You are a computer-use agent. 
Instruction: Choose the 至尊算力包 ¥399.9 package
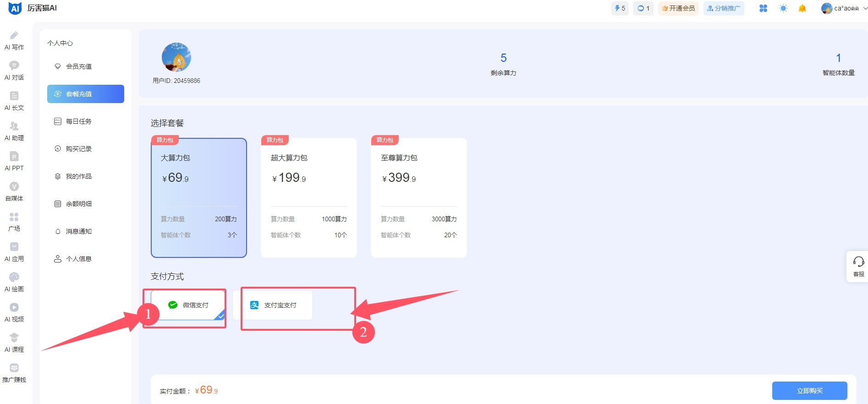418,198
